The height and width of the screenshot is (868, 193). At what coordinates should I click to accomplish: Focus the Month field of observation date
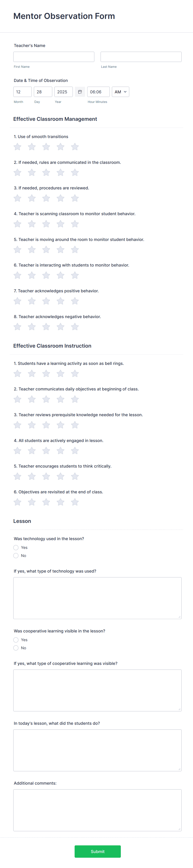(x=22, y=91)
